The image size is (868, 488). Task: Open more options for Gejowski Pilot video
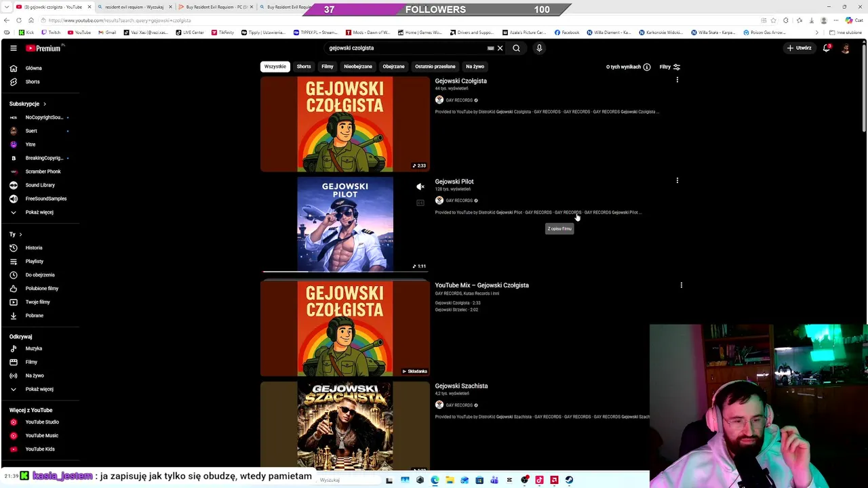(677, 181)
